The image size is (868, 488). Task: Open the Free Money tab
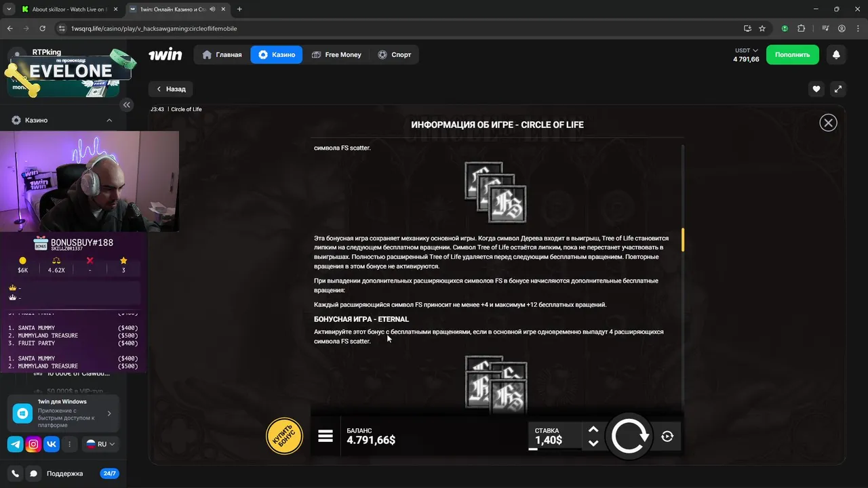[336, 55]
